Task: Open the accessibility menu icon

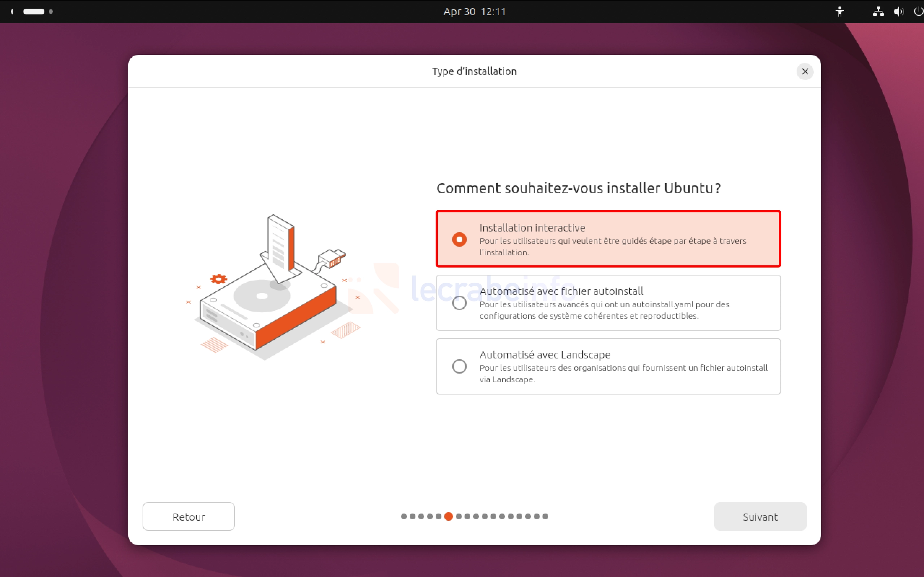Action: 840,12
